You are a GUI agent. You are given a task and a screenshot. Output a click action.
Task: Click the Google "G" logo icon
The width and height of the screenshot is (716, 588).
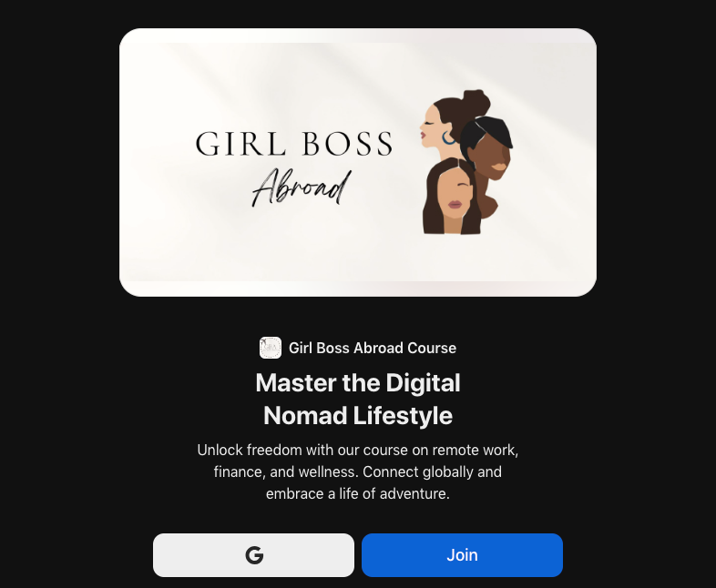point(254,555)
